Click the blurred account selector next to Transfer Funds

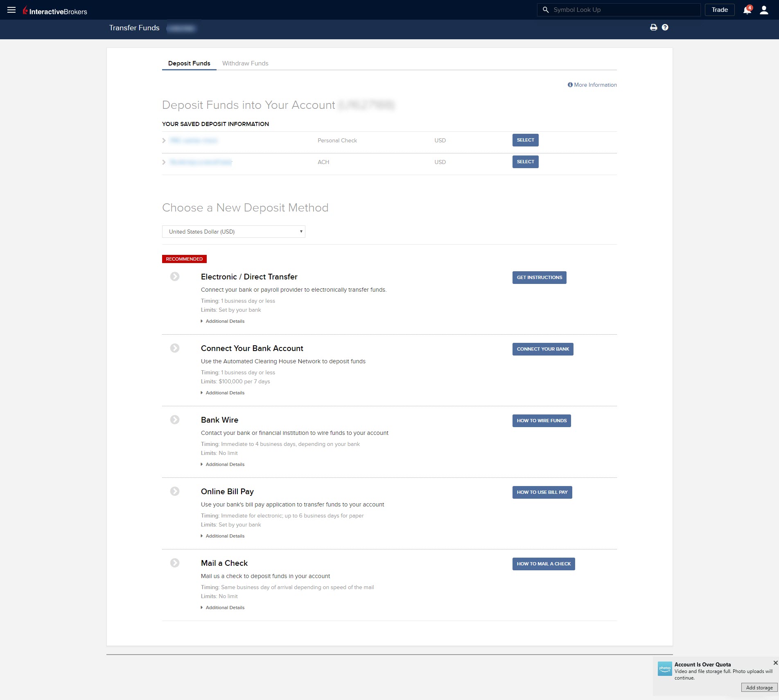coord(182,28)
